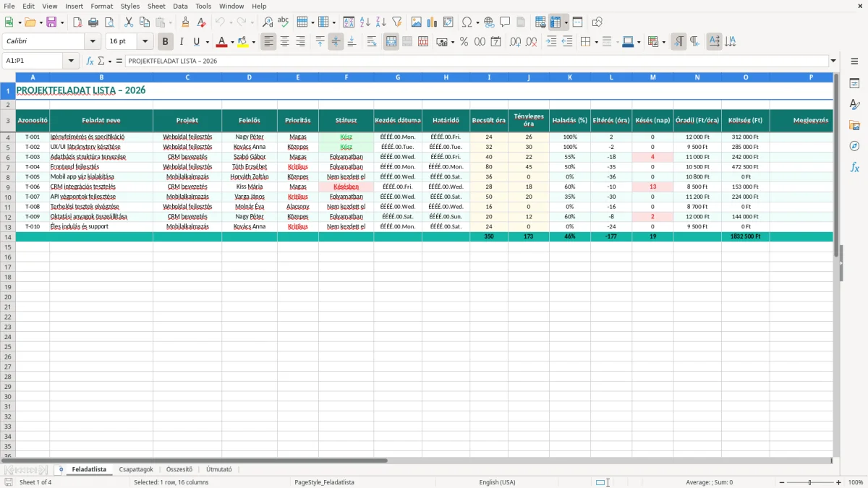
Task: Toggle Bold formatting button
Action: 165,42
